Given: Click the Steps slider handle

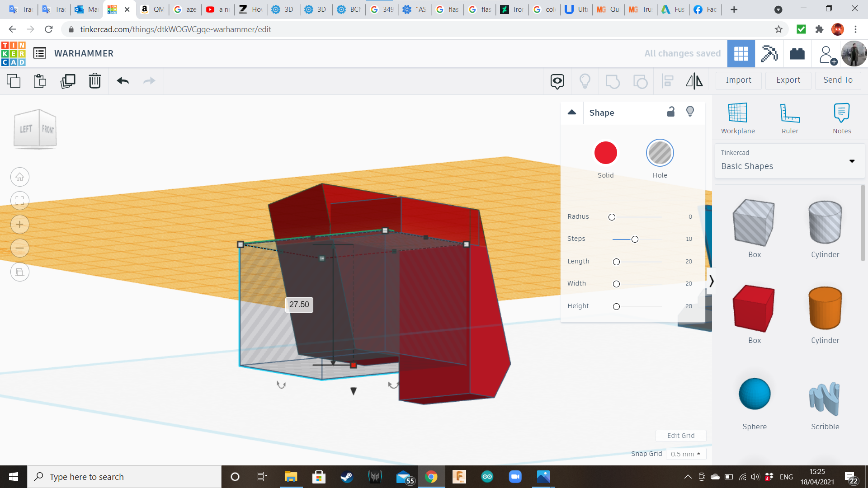Looking at the screenshot, I should coord(635,239).
